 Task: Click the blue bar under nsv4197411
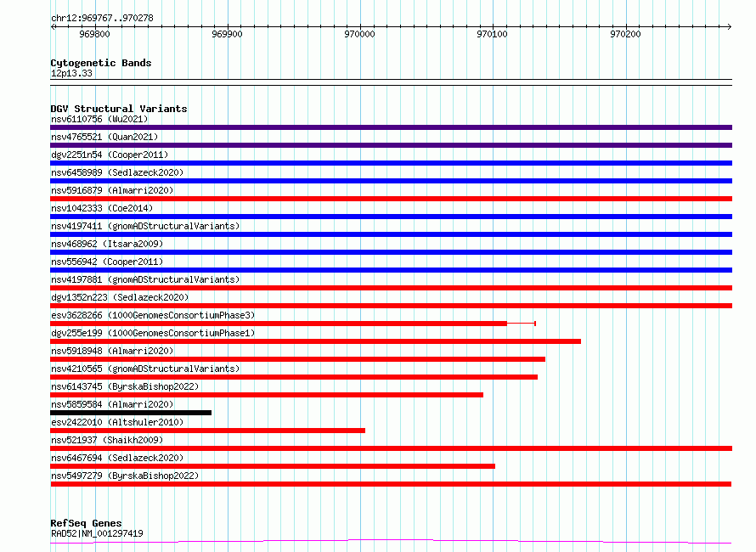391,234
